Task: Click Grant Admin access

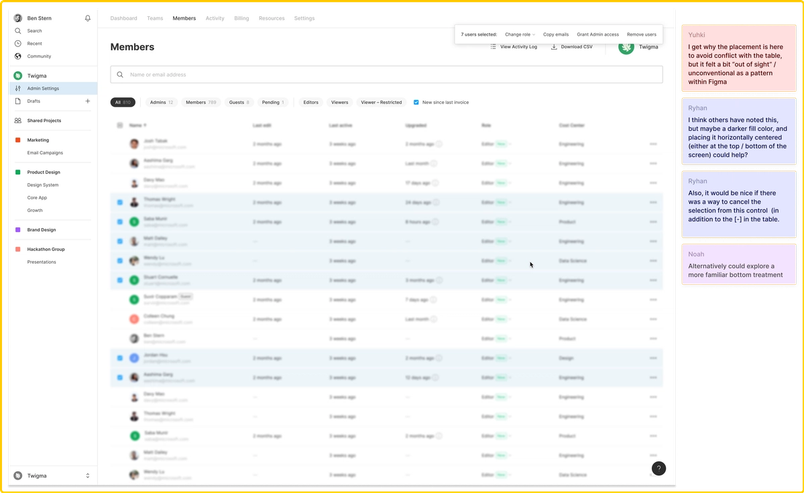Action: [x=598, y=34]
